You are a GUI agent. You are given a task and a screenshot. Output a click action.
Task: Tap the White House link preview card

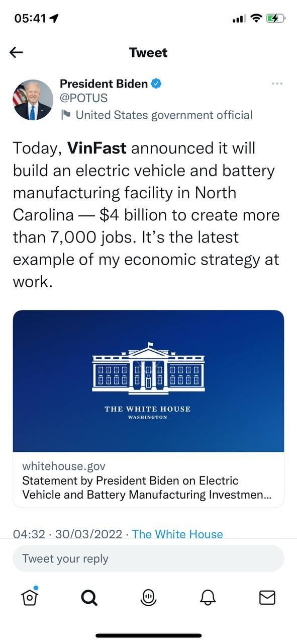tap(148, 381)
